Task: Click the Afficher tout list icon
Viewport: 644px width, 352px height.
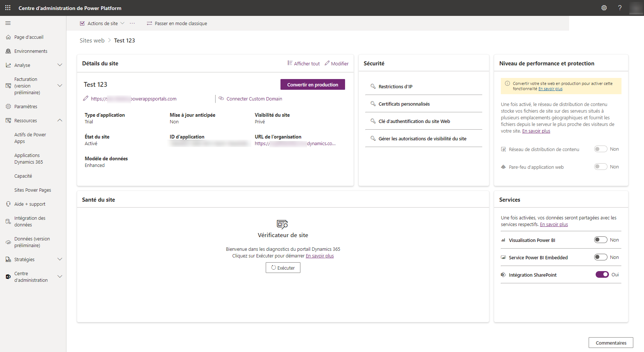Action: click(x=290, y=63)
